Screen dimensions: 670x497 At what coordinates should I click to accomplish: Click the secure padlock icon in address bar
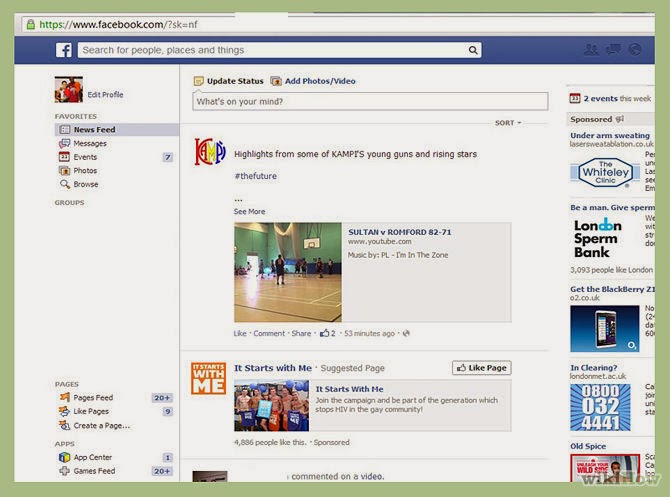pyautogui.click(x=30, y=24)
